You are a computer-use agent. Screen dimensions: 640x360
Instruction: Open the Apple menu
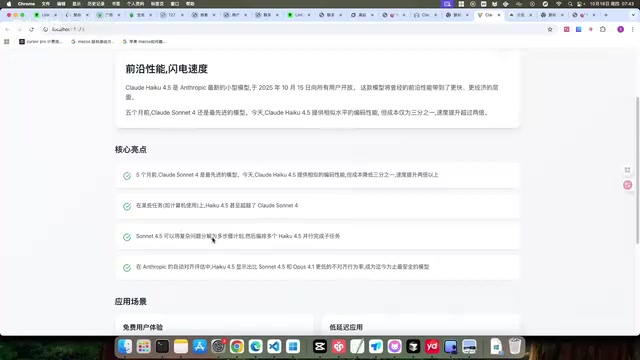[9, 4]
